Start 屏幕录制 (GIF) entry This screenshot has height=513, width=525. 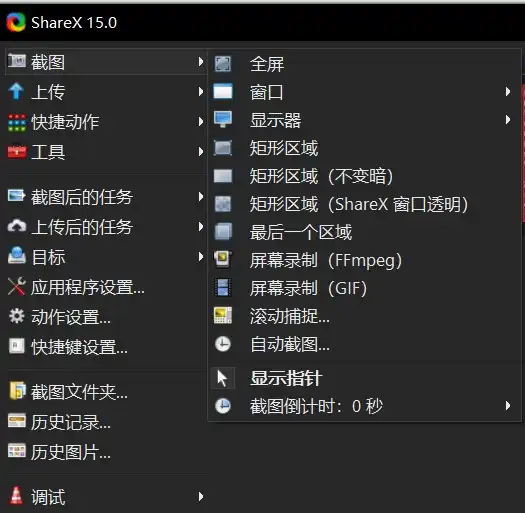coord(365,288)
